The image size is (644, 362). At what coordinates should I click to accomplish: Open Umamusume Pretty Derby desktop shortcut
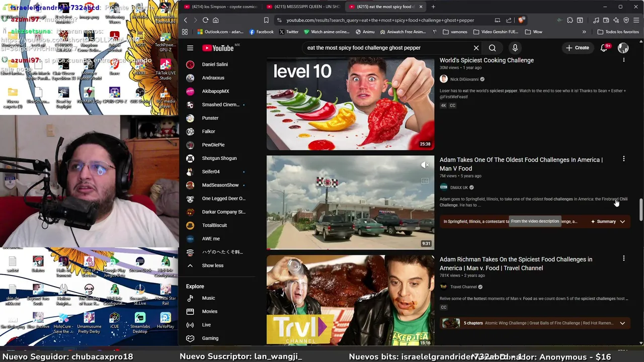pos(89,323)
